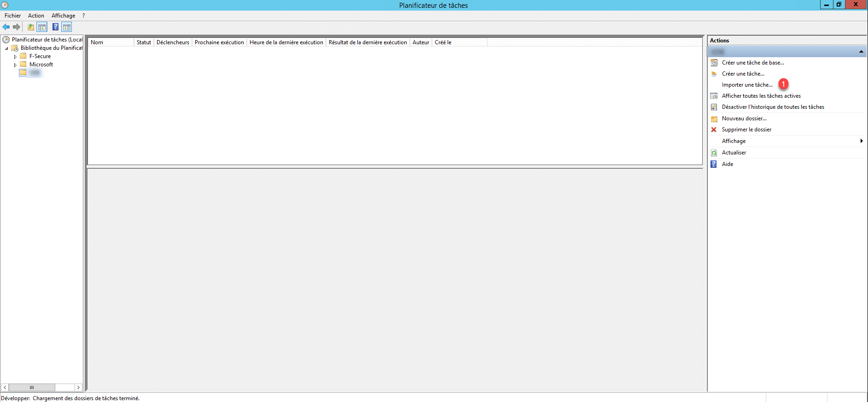Click the blue Help toolbar icon
The height and width of the screenshot is (402, 868).
pyautogui.click(x=55, y=27)
